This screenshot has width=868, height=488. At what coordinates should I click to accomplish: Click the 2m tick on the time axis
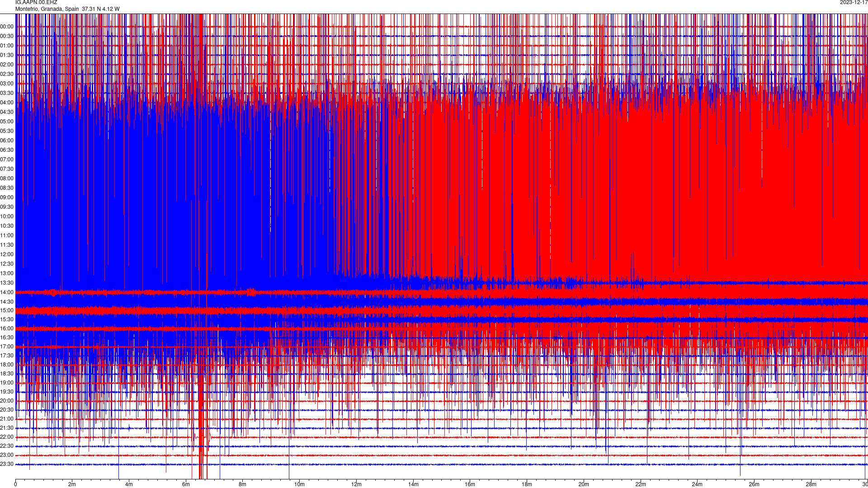[72, 484]
